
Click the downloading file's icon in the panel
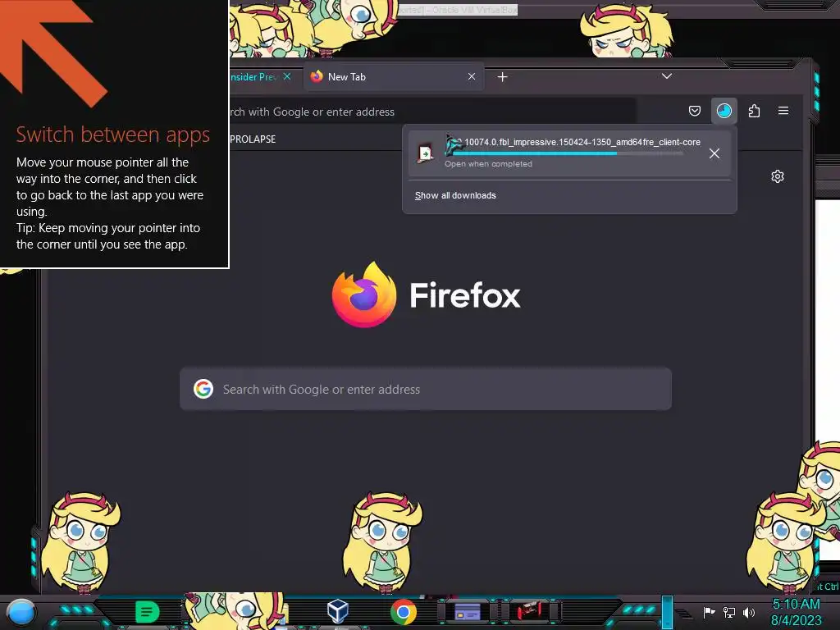(x=426, y=153)
